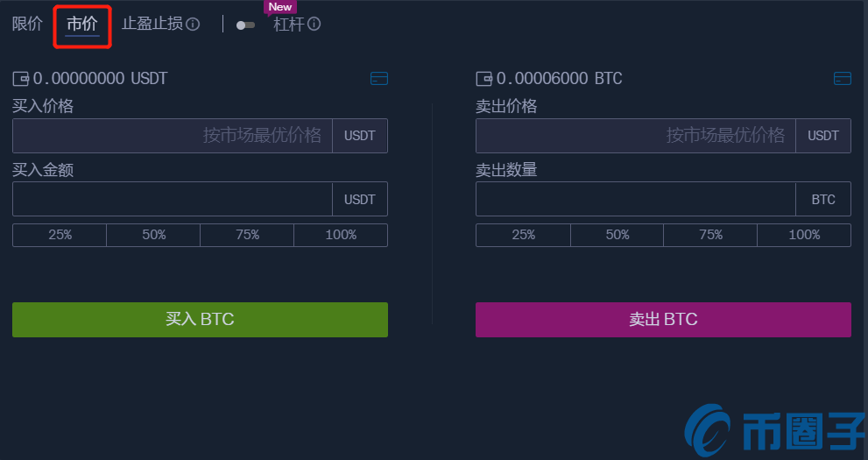
Task: Select the 市价 tab
Action: (x=82, y=24)
